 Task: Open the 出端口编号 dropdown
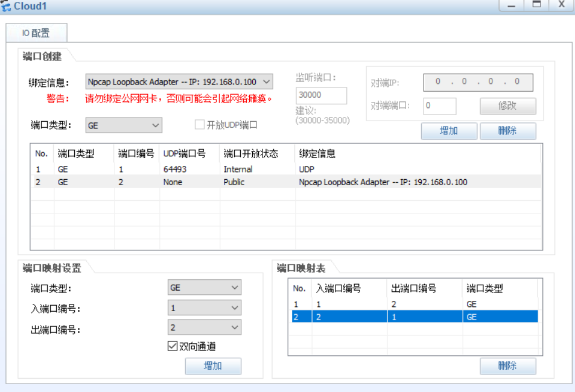coord(205,327)
